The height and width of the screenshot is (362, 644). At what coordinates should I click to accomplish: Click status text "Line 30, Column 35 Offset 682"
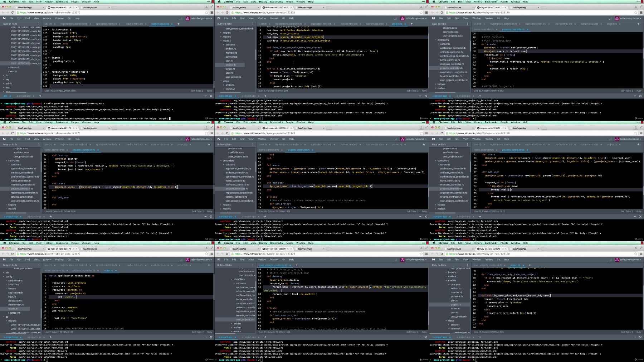tap(489, 91)
